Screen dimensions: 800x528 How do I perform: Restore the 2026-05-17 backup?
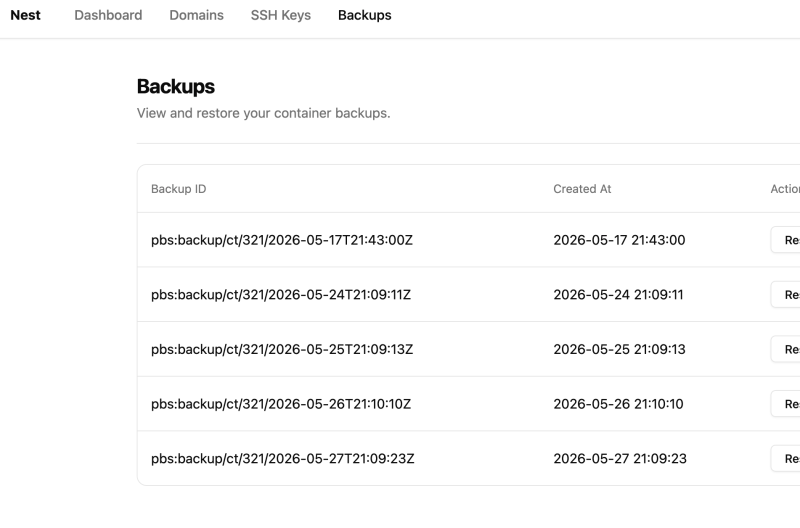click(786, 240)
